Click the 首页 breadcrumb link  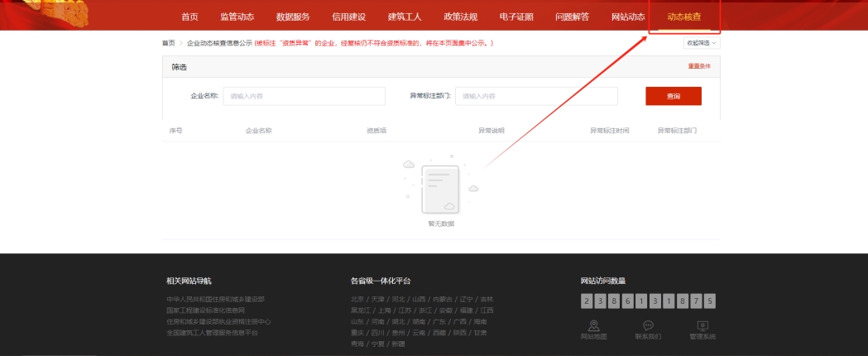[x=169, y=43]
